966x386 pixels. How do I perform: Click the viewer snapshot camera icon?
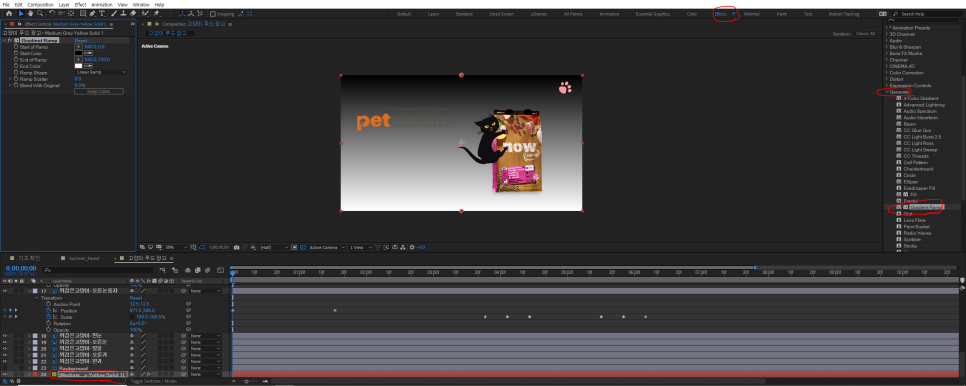click(237, 247)
